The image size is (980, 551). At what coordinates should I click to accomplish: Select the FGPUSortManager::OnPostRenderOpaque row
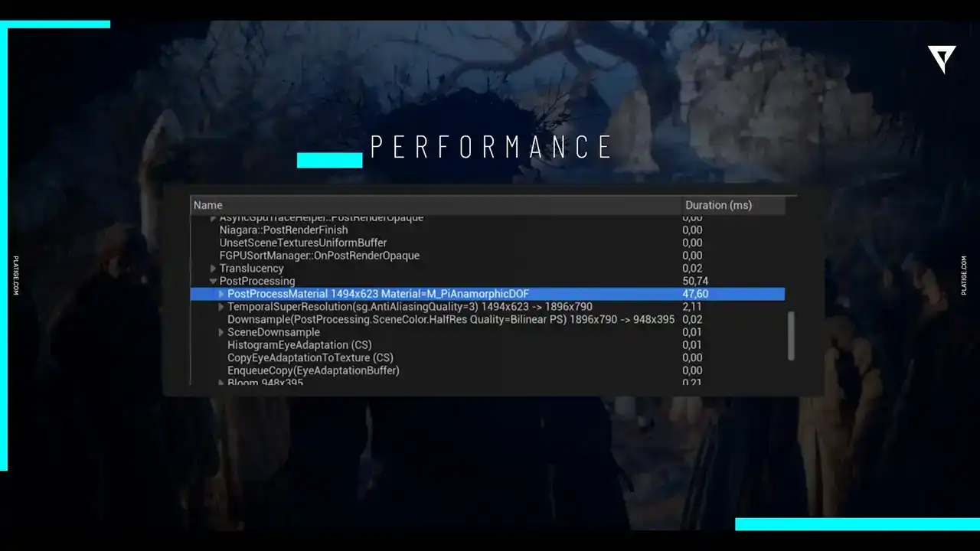click(x=319, y=256)
